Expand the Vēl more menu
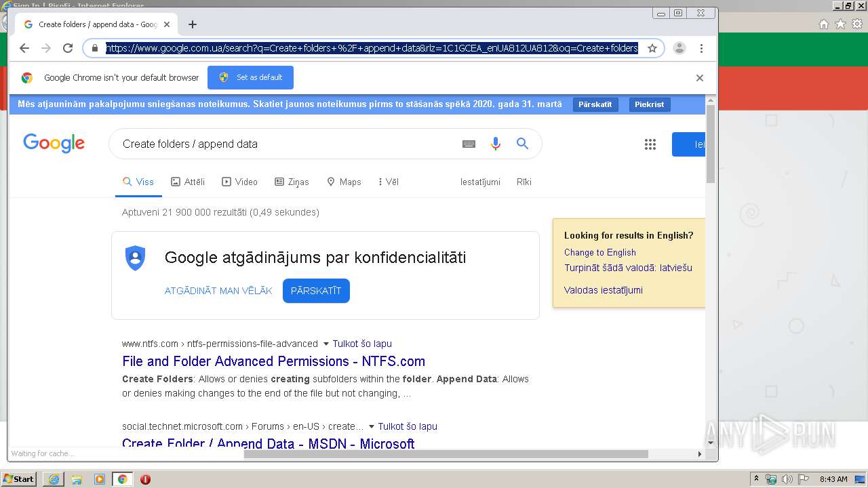Screen dimensions: 868x488 (x=389, y=182)
